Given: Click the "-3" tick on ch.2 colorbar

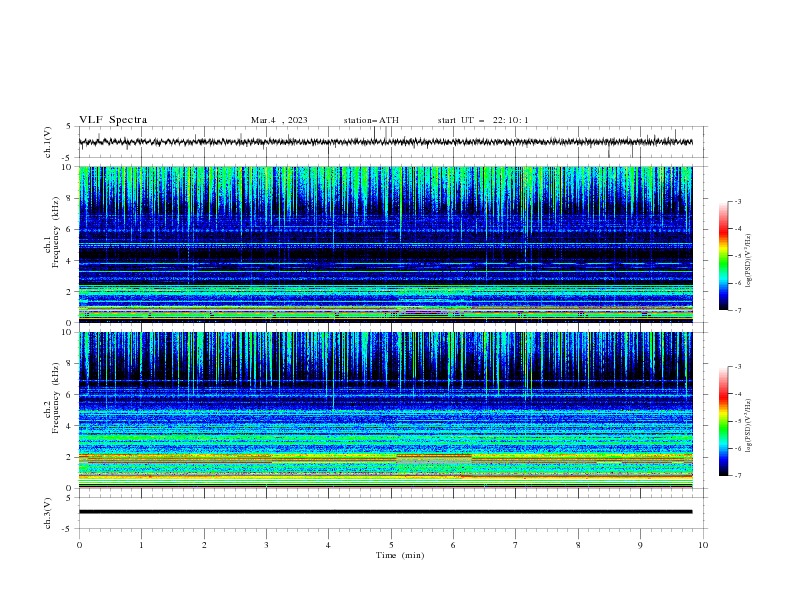Looking at the screenshot, I should pos(737,367).
